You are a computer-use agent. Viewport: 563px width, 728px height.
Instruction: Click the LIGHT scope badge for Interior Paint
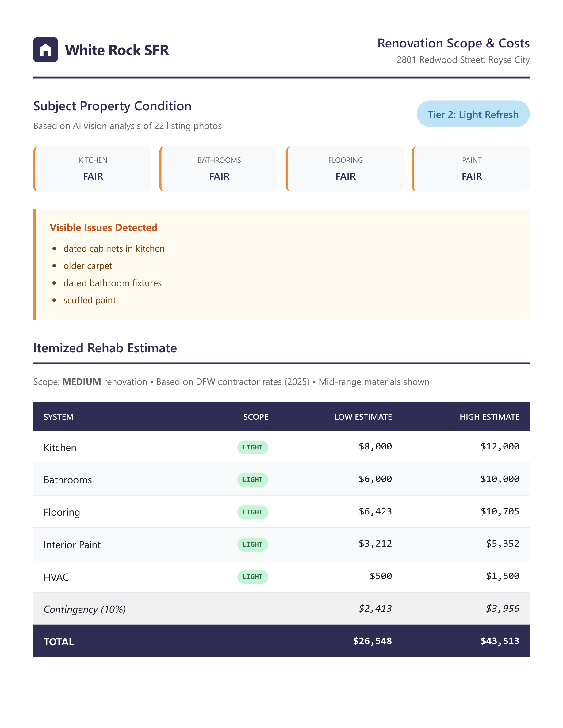tap(252, 544)
